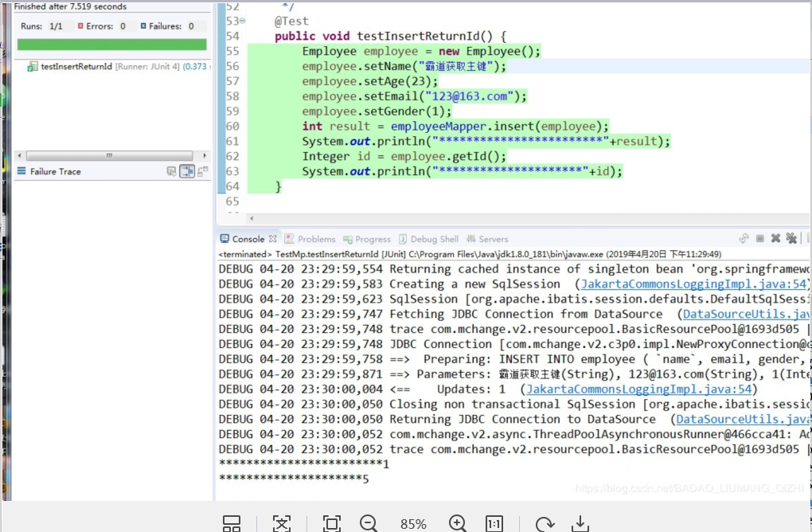
Task: Open the Servers tab
Action: tap(487, 239)
